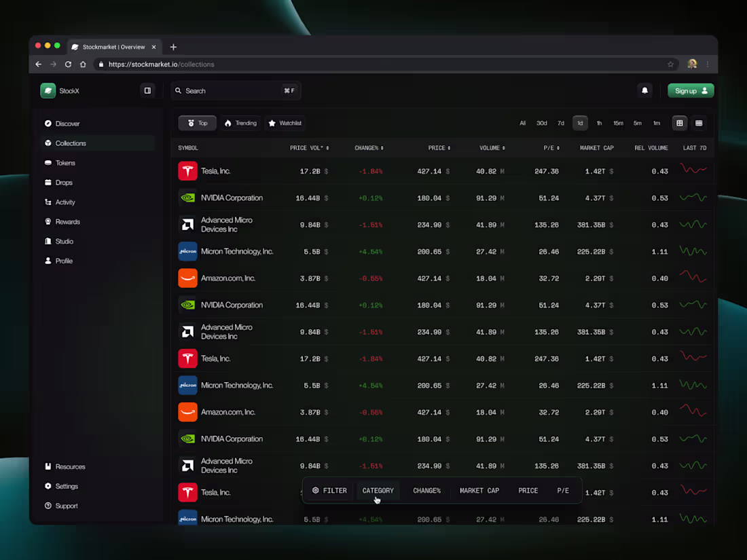This screenshot has width=747, height=560.
Task: Go back in browser history
Action: (x=39, y=64)
